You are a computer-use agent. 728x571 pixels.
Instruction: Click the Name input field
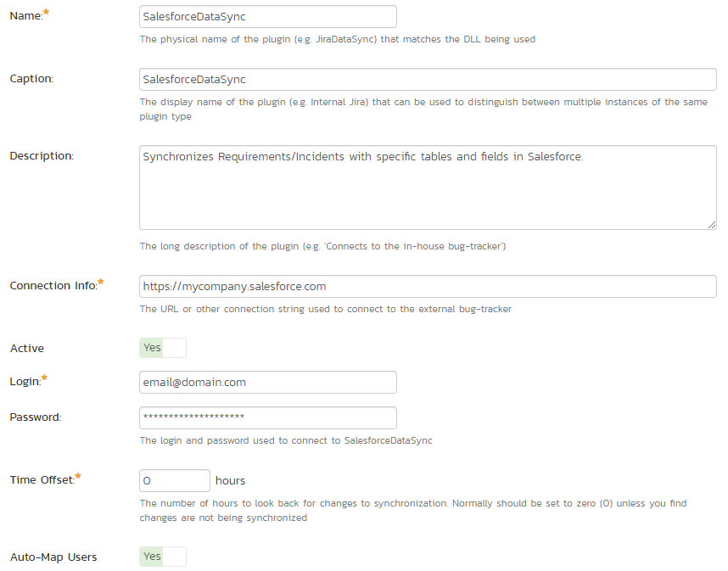click(x=267, y=17)
